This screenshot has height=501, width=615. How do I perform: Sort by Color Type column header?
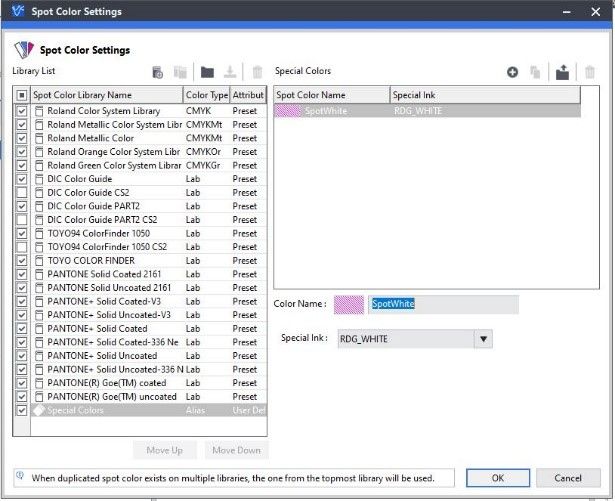coord(206,95)
